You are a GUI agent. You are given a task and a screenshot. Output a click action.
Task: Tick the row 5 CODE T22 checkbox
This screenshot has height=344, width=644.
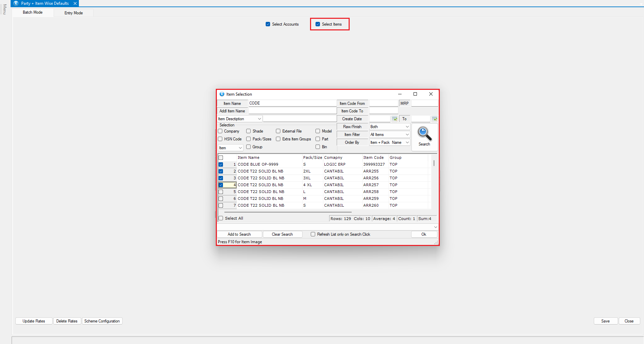click(x=221, y=192)
